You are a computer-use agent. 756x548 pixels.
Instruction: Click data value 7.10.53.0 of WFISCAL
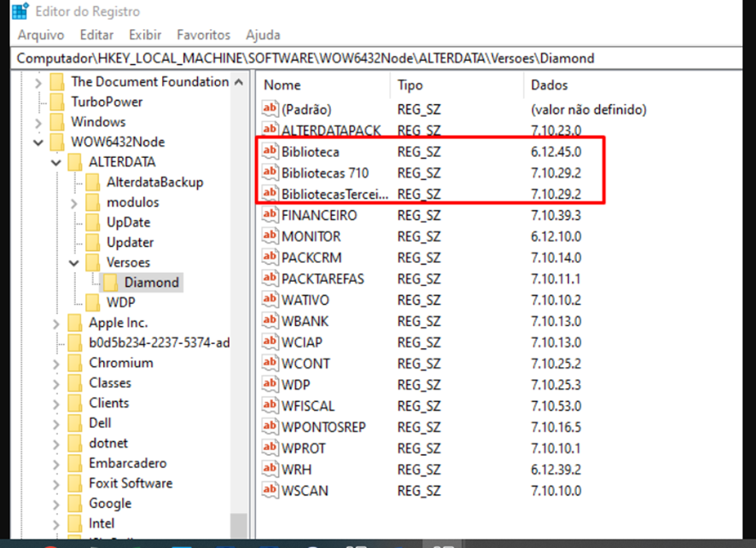[x=556, y=406]
